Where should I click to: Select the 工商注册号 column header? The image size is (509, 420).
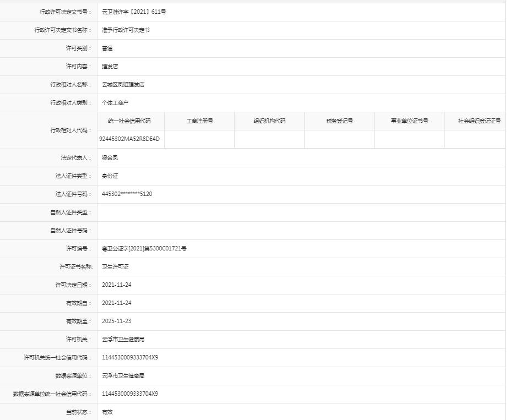click(201, 121)
